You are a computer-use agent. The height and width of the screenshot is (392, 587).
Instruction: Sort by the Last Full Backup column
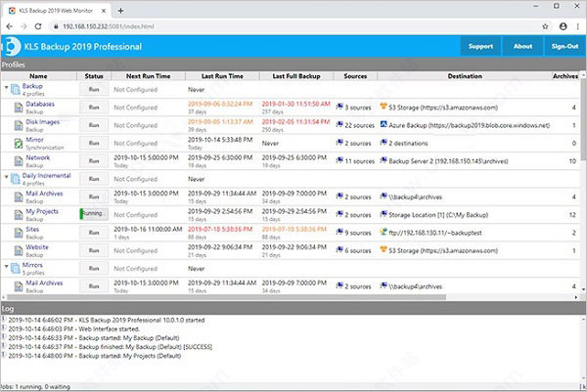coord(296,76)
